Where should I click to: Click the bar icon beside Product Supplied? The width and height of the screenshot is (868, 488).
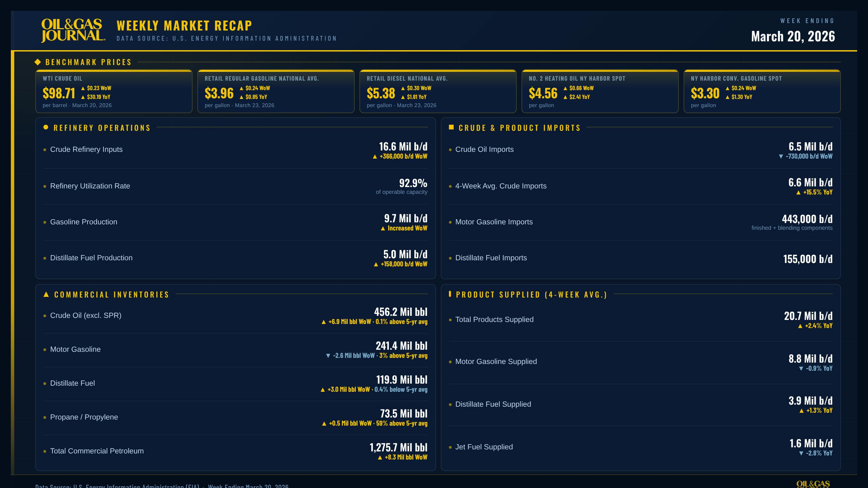coord(450,294)
